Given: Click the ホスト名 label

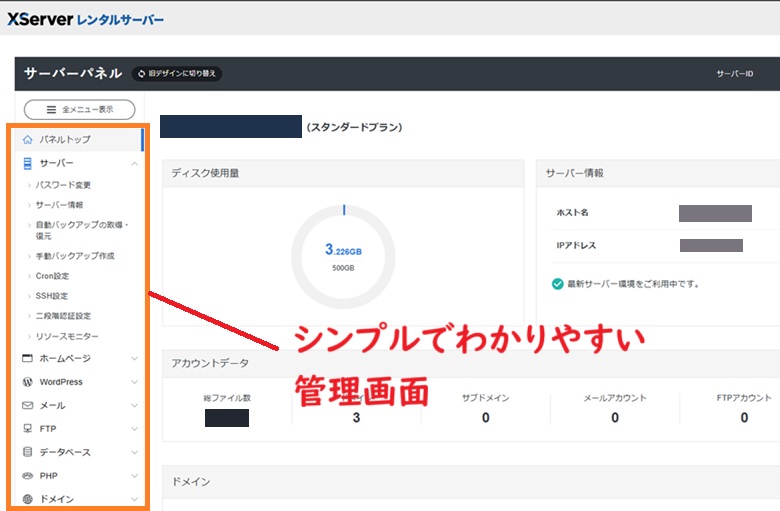Looking at the screenshot, I should [x=572, y=212].
